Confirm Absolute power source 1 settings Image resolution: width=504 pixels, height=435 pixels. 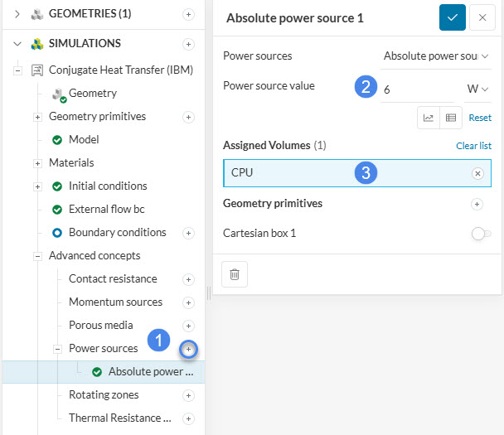[452, 17]
